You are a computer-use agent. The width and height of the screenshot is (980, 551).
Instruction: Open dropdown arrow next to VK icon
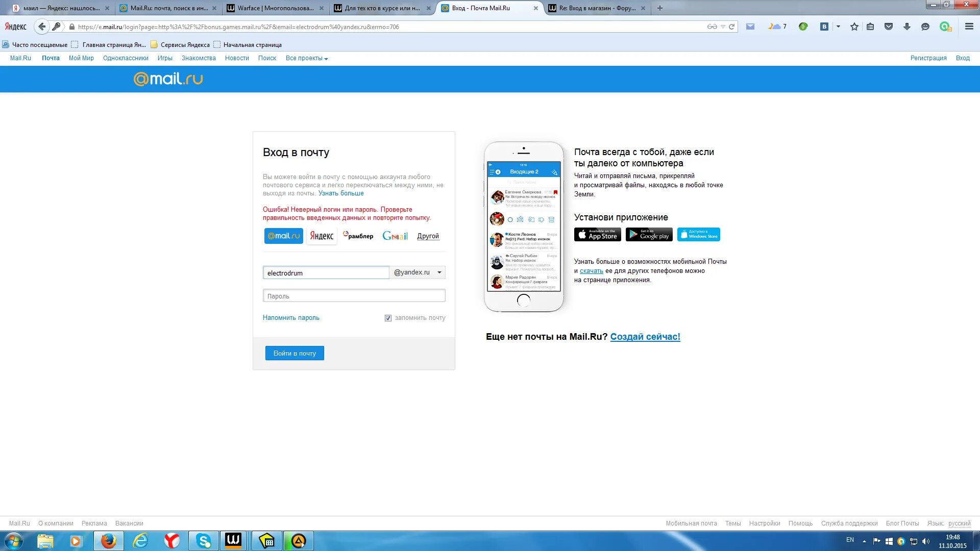click(x=838, y=27)
